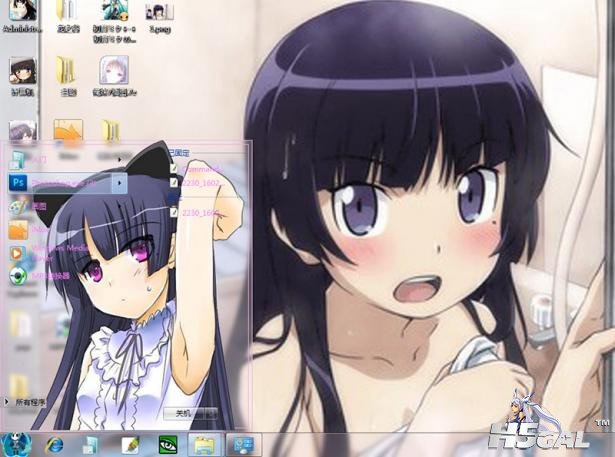Open pinned file starting with Comma

196,169
